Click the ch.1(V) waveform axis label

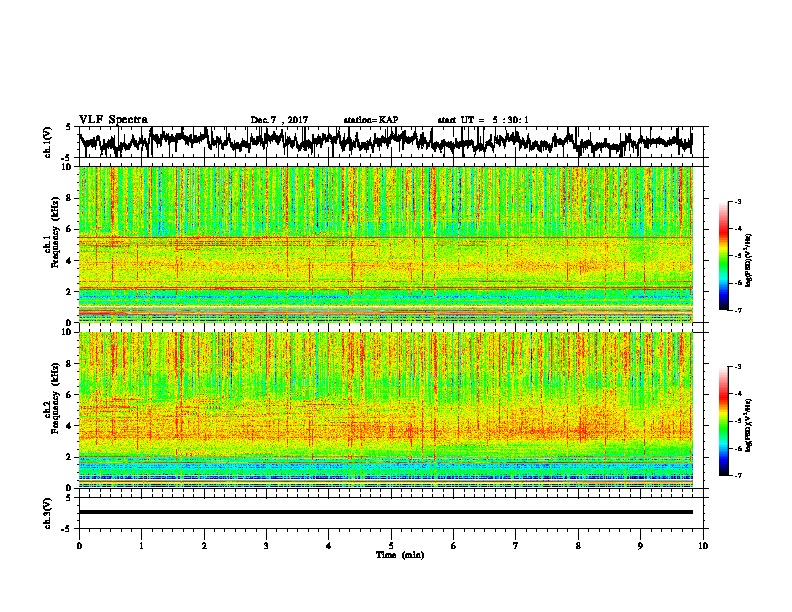[48, 142]
